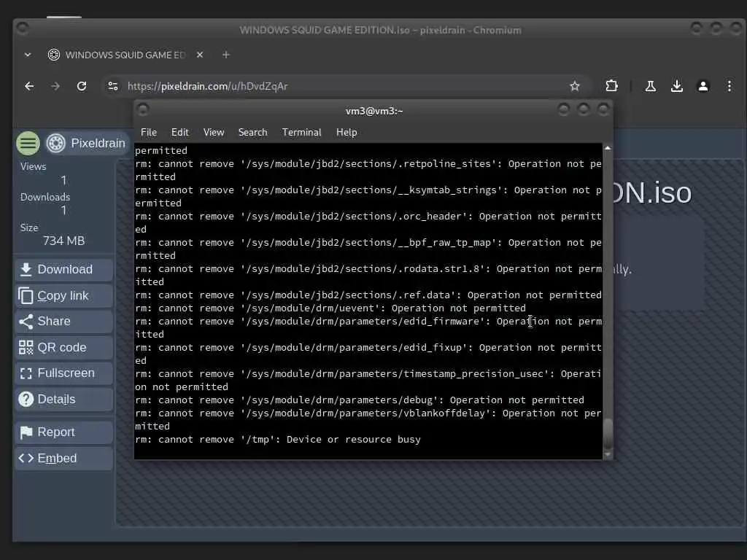Click the vm3@vm3:~ terminal title

click(x=374, y=111)
